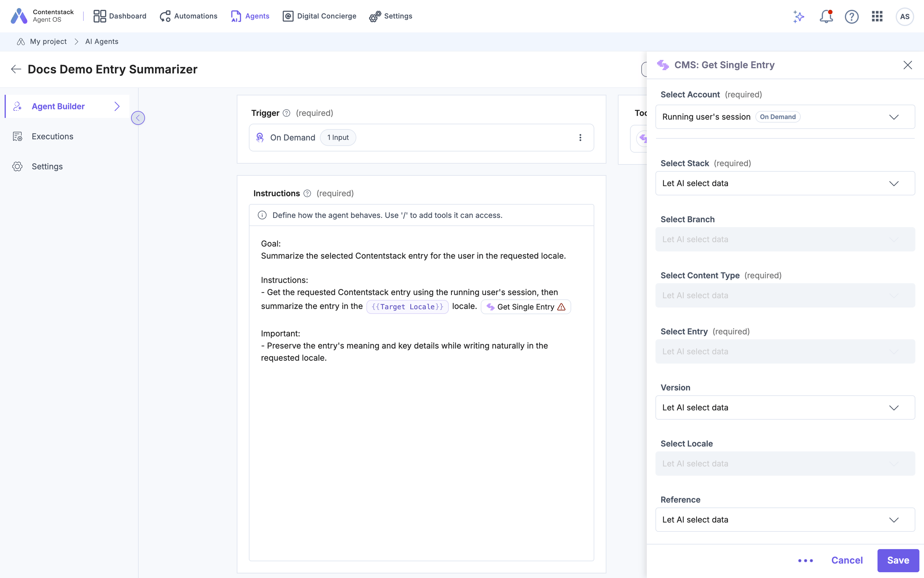Open the Automations menu item
924x578 pixels.
click(x=189, y=16)
